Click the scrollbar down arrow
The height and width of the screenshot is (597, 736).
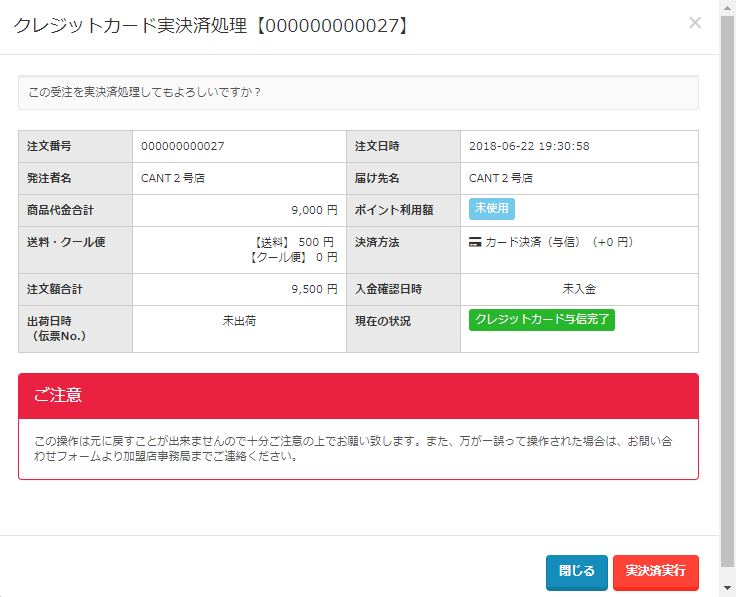(727, 589)
